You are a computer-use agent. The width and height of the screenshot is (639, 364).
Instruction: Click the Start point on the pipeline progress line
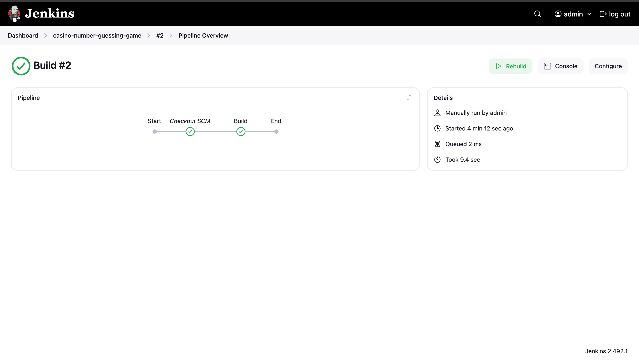pyautogui.click(x=155, y=132)
